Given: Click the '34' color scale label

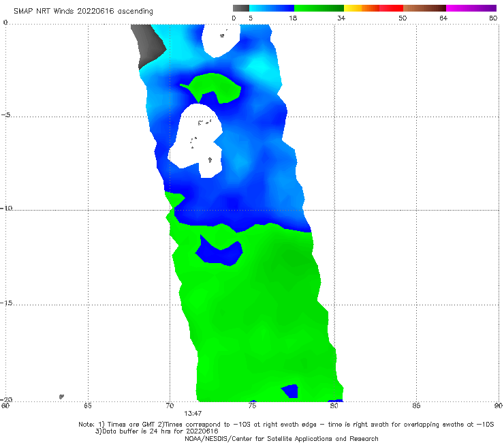Looking at the screenshot, I should [x=341, y=18].
